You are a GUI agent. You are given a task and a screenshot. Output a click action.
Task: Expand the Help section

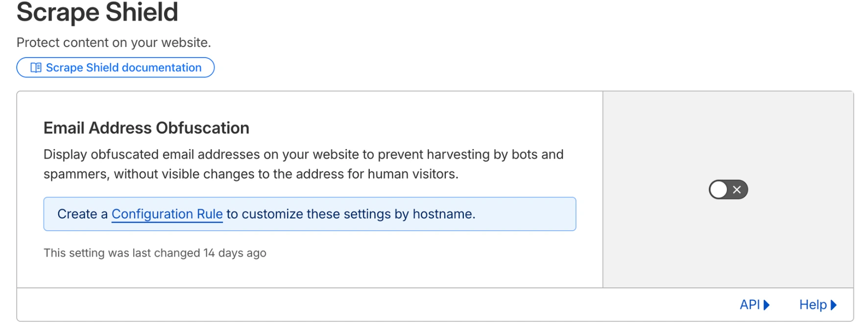[813, 305]
